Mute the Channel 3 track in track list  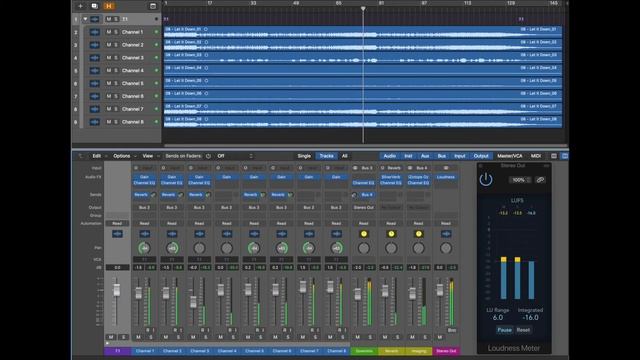(x=109, y=58)
